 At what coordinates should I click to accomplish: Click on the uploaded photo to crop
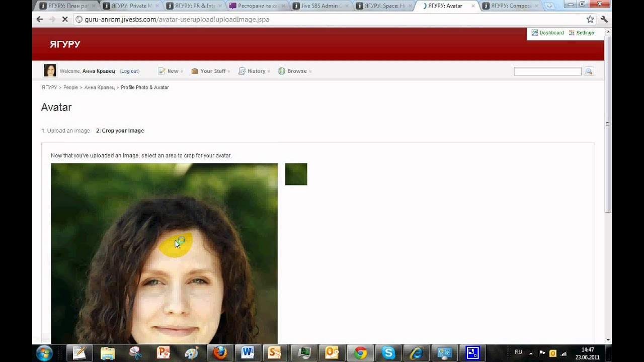pyautogui.click(x=164, y=253)
